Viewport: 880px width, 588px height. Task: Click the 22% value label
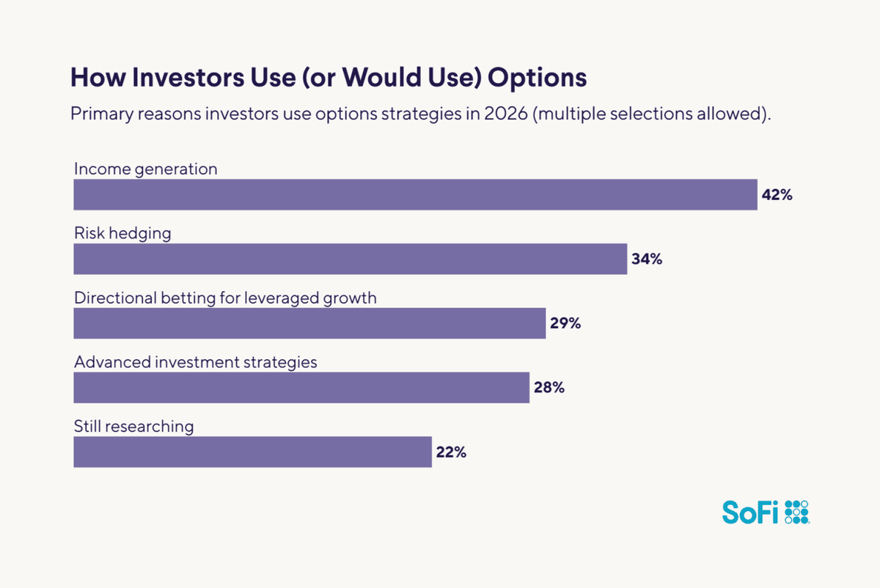pos(451,452)
